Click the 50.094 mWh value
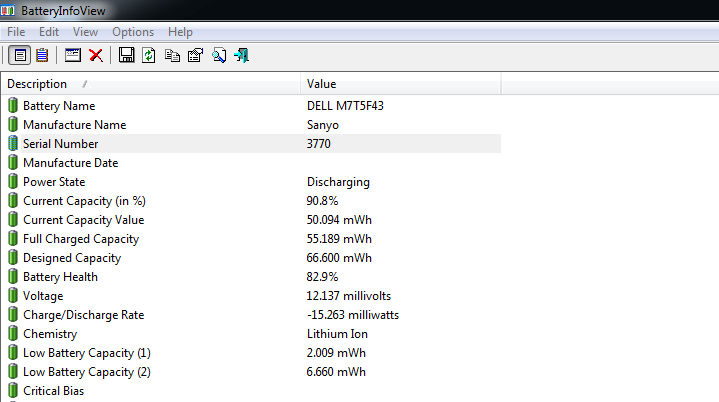This screenshot has height=402, width=719. [x=339, y=220]
